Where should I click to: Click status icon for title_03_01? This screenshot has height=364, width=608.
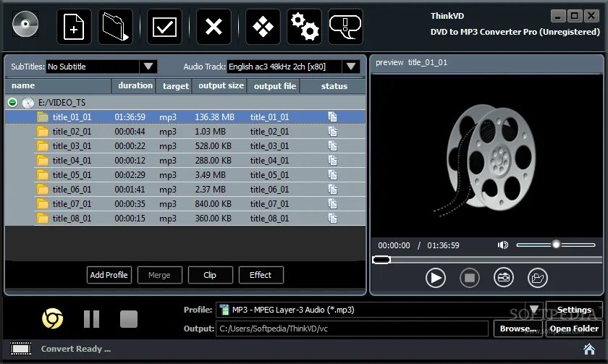click(332, 145)
